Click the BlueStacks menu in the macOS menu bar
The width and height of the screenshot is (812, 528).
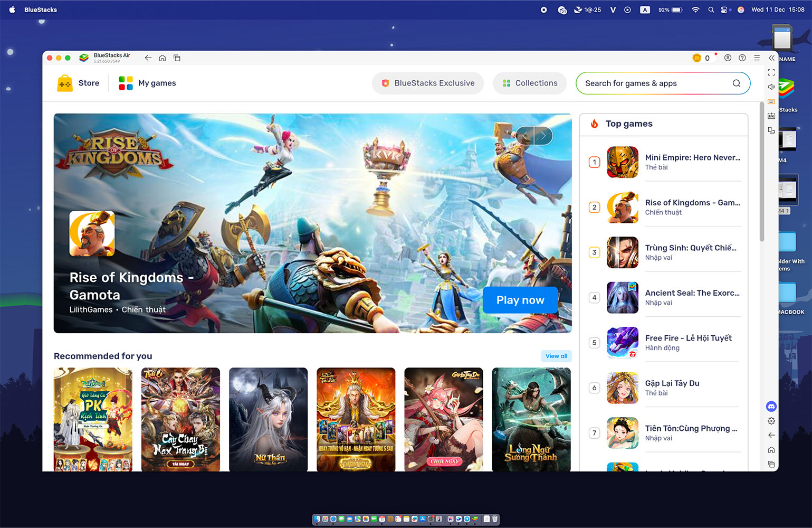(x=41, y=10)
